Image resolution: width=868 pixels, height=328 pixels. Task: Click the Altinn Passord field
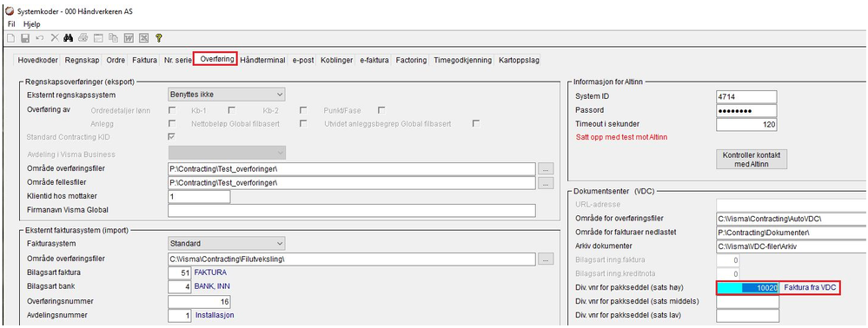pos(746,110)
